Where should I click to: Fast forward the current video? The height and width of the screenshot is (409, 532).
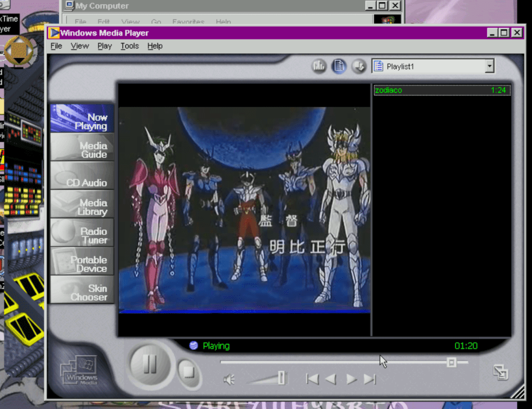tap(352, 379)
